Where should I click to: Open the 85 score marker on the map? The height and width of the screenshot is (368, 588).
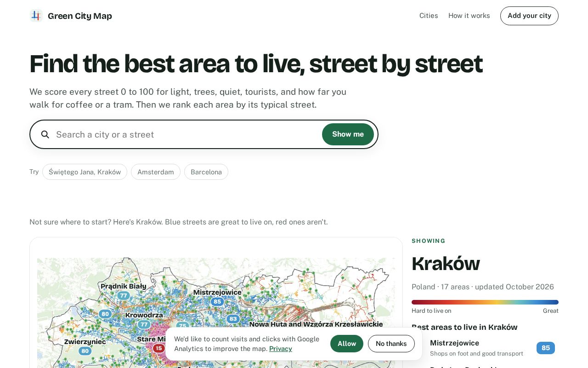pos(217,302)
